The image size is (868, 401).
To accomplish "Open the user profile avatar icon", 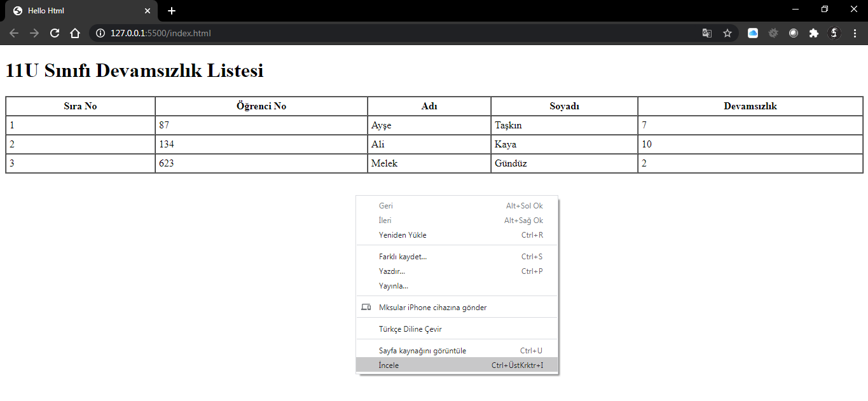I will pyautogui.click(x=834, y=33).
